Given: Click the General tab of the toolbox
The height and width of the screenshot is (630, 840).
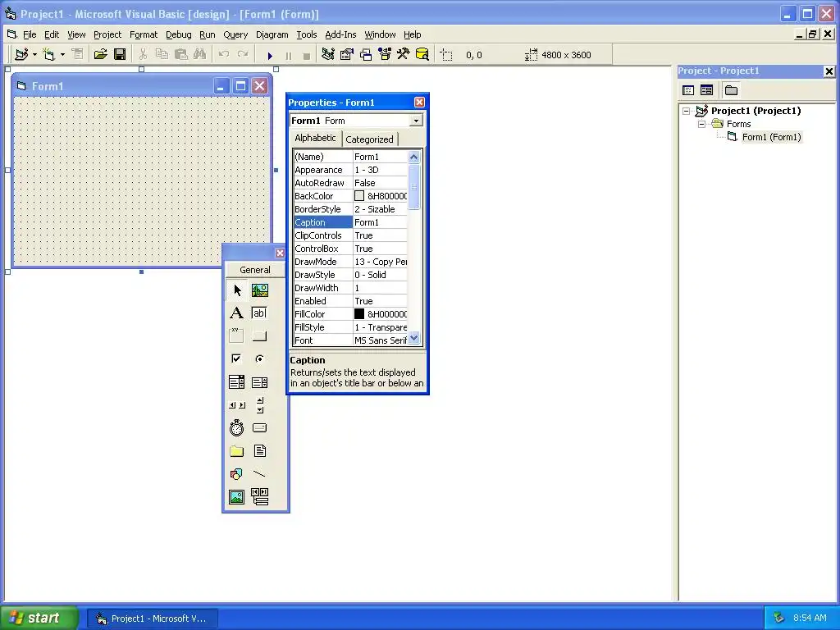Looking at the screenshot, I should [x=255, y=270].
